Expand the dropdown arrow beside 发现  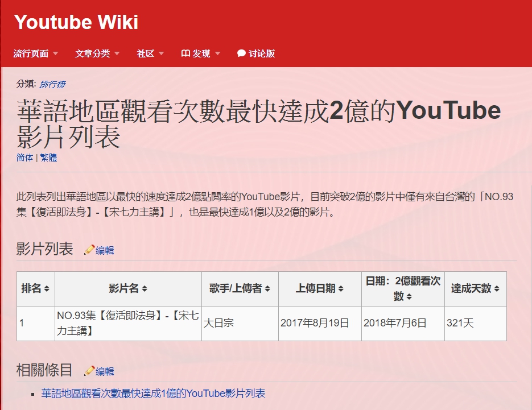point(217,53)
